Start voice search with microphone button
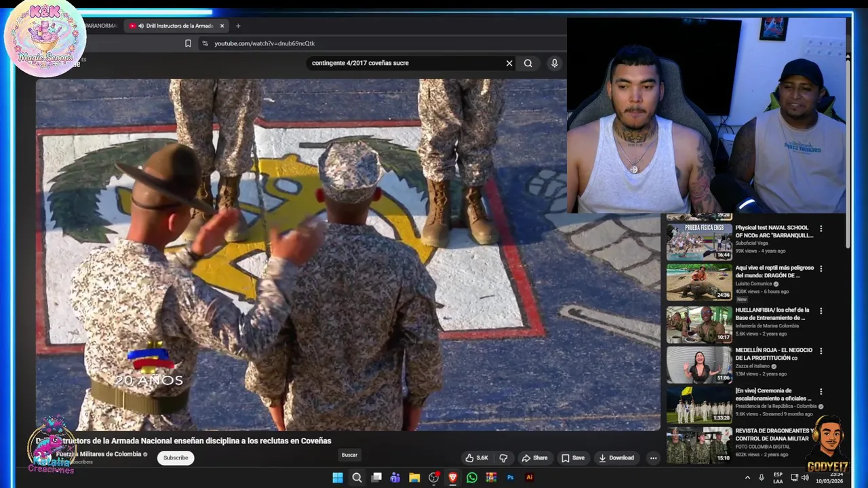The height and width of the screenshot is (488, 868). click(555, 63)
